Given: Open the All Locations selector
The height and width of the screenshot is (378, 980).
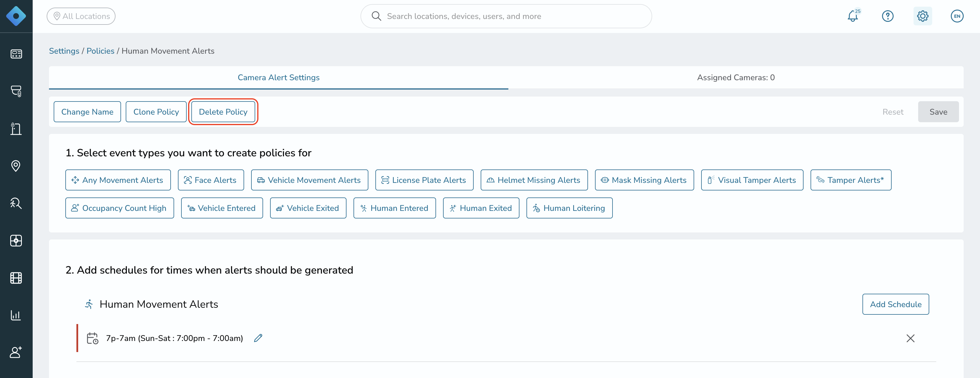Looking at the screenshot, I should point(81,16).
